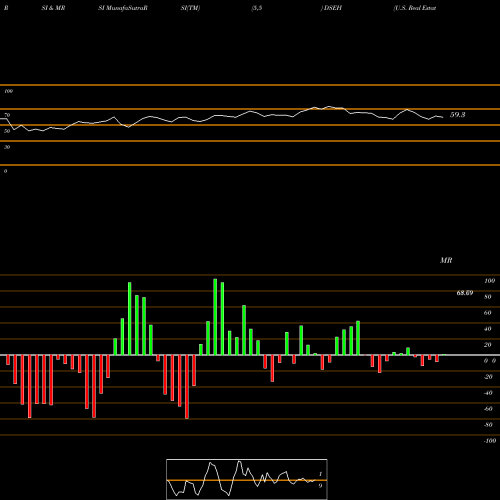
Task: Click the RSI axis label 100
Action: point(8,91)
